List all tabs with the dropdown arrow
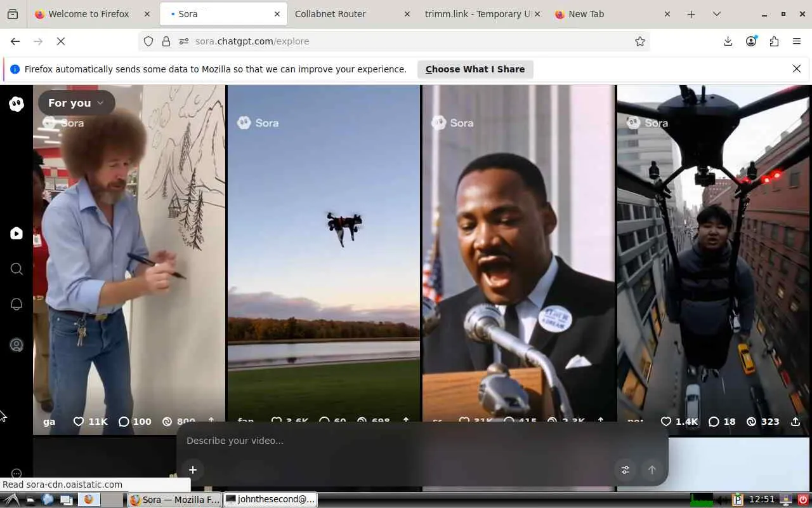The height and width of the screenshot is (508, 812). click(716, 14)
